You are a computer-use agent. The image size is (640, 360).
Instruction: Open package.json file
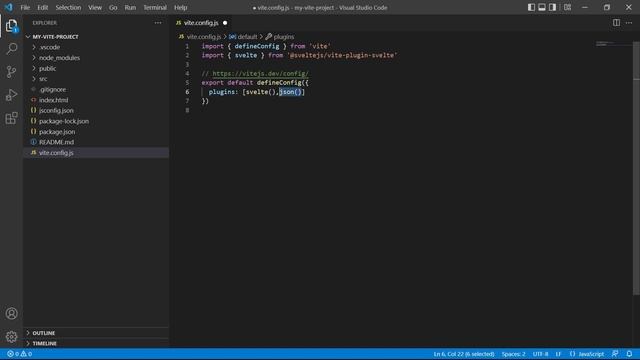(96, 132)
